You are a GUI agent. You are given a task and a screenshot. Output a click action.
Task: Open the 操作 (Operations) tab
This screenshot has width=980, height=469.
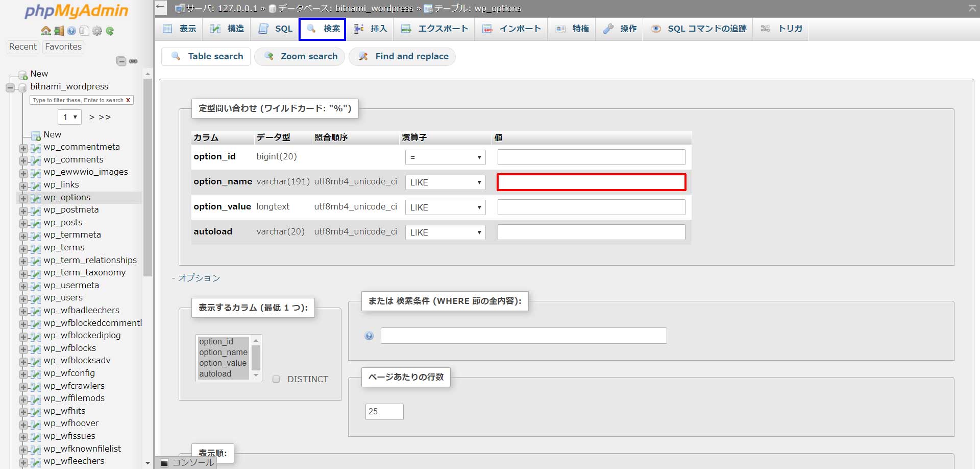(x=620, y=29)
